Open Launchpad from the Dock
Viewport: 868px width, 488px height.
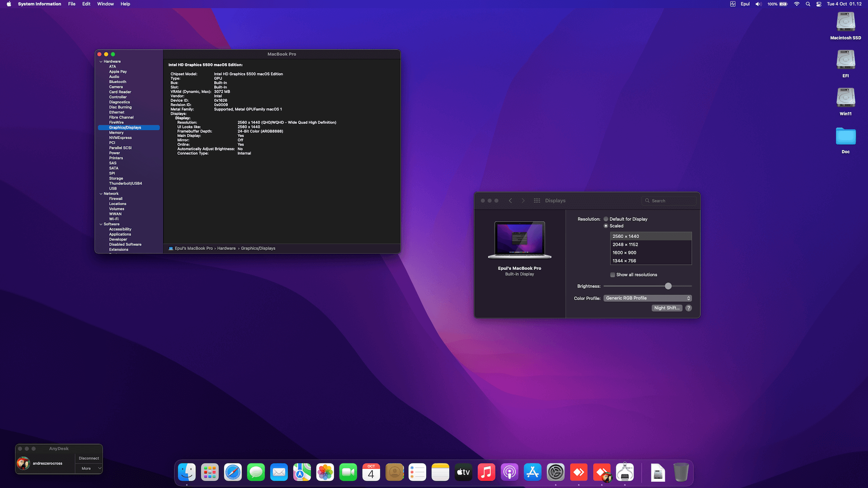pos(210,472)
